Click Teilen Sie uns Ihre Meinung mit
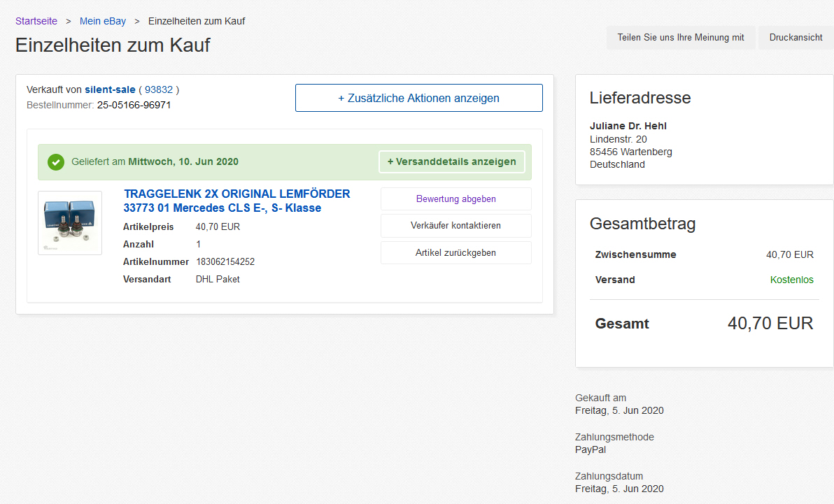The width and height of the screenshot is (834, 504). (x=680, y=38)
